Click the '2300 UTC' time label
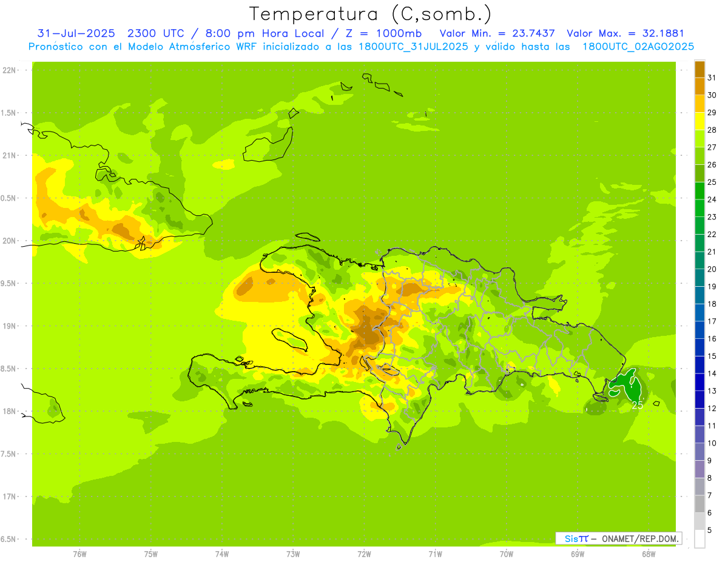Image resolution: width=728 pixels, height=562 pixels. (154, 33)
